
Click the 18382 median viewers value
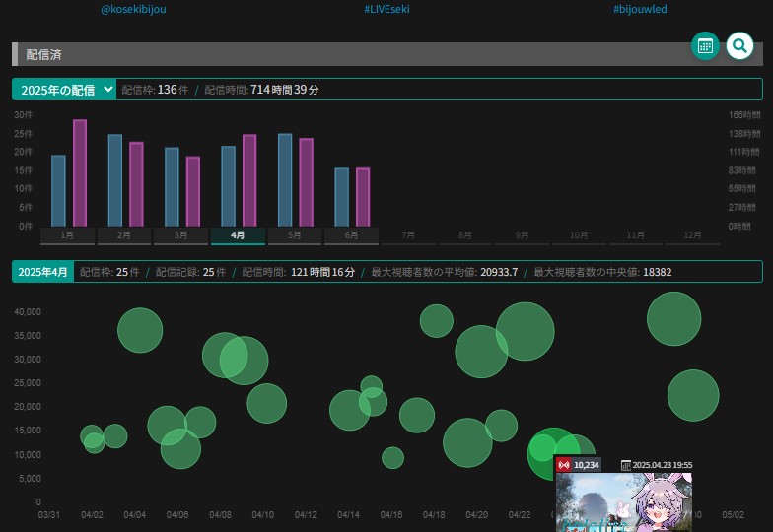click(657, 272)
